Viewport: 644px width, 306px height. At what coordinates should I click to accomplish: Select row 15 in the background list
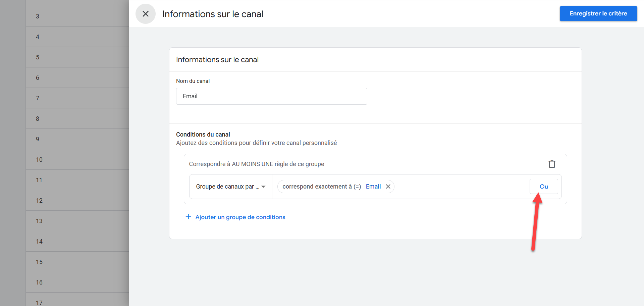(x=77, y=262)
